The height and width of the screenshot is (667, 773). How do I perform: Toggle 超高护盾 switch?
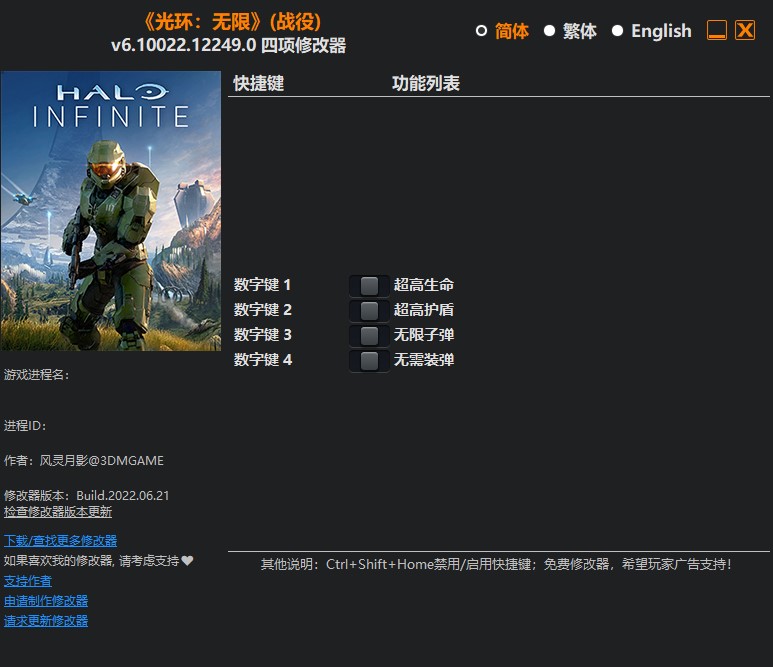click(369, 311)
